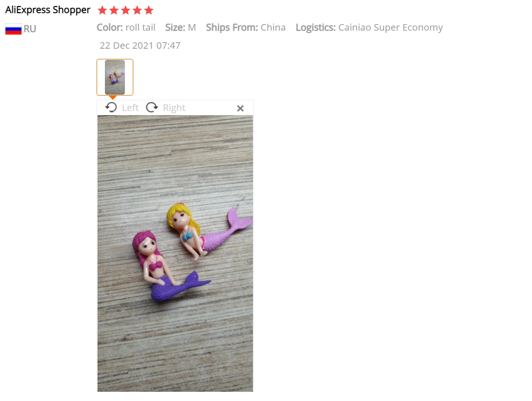Click the third rating star
This screenshot has width=532, height=401.
click(x=125, y=10)
